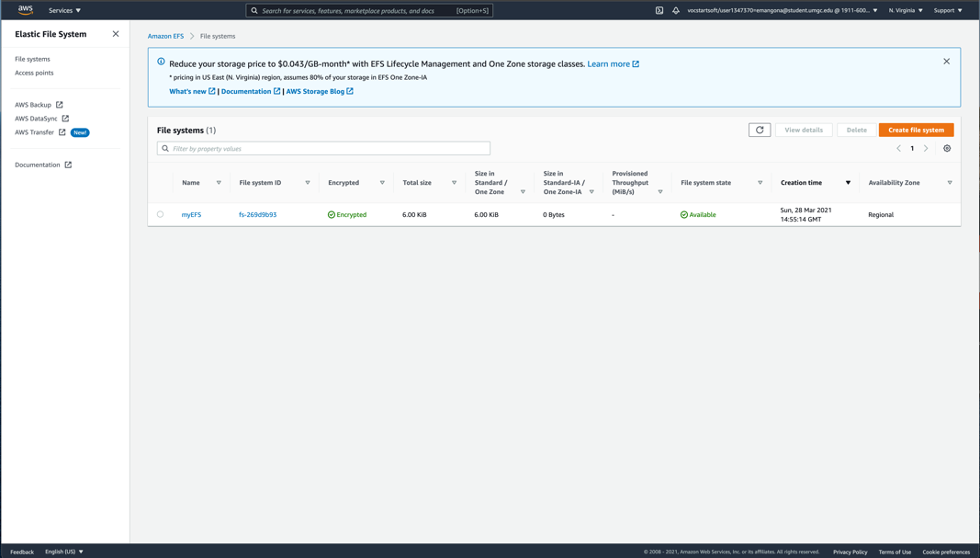Open Cookie preferences in footer
This screenshot has height=558, width=980.
pyautogui.click(x=946, y=552)
